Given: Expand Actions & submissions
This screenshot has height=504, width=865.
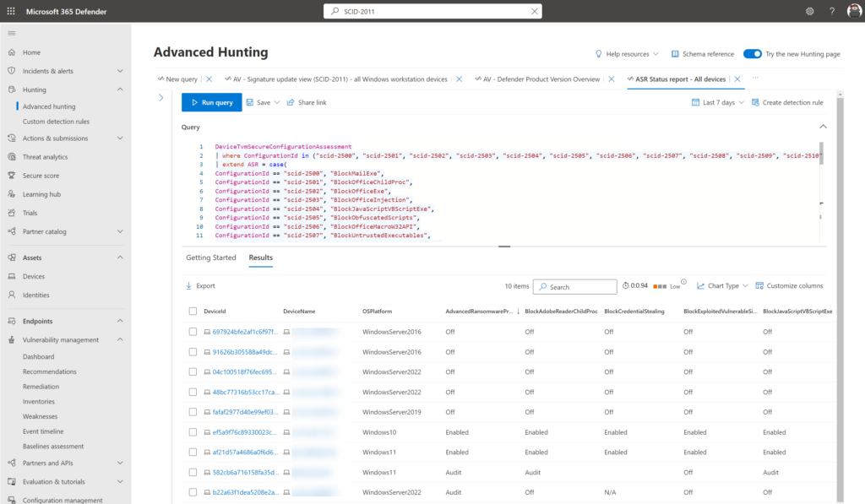Looking at the screenshot, I should pos(120,138).
